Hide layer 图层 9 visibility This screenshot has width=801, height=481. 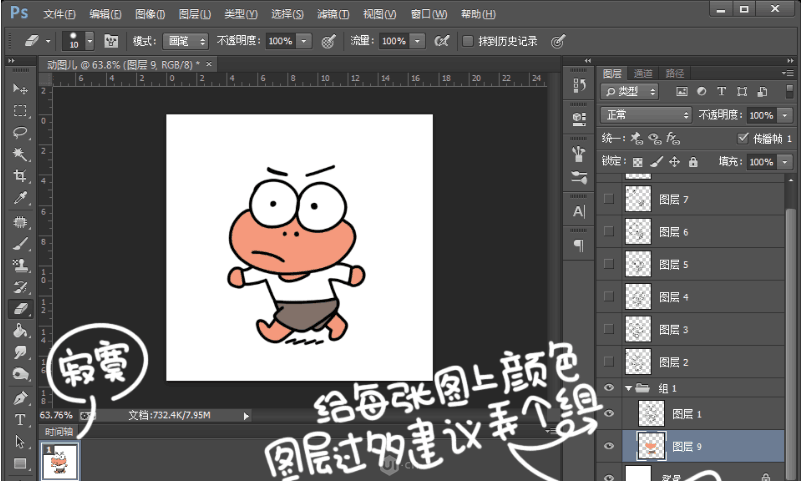coord(608,446)
